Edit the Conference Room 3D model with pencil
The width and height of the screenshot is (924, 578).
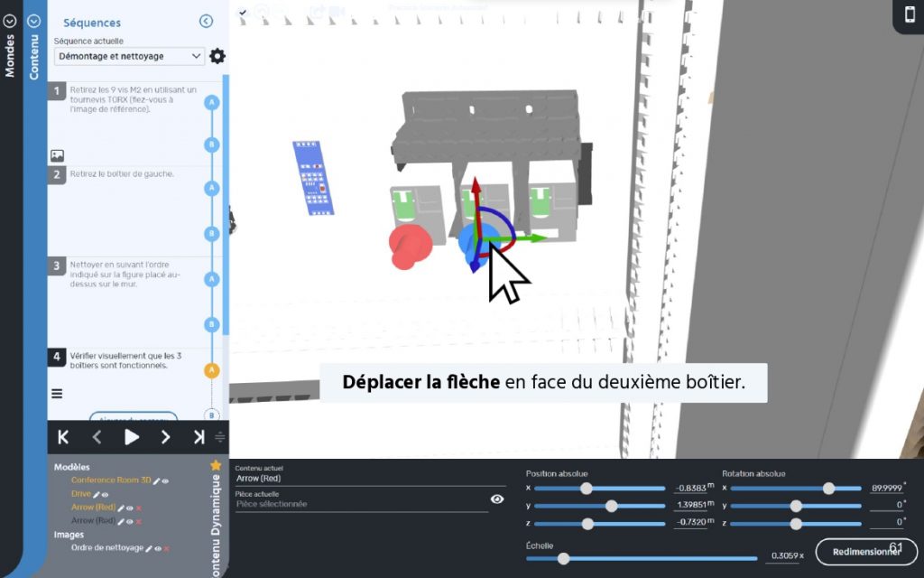157,480
